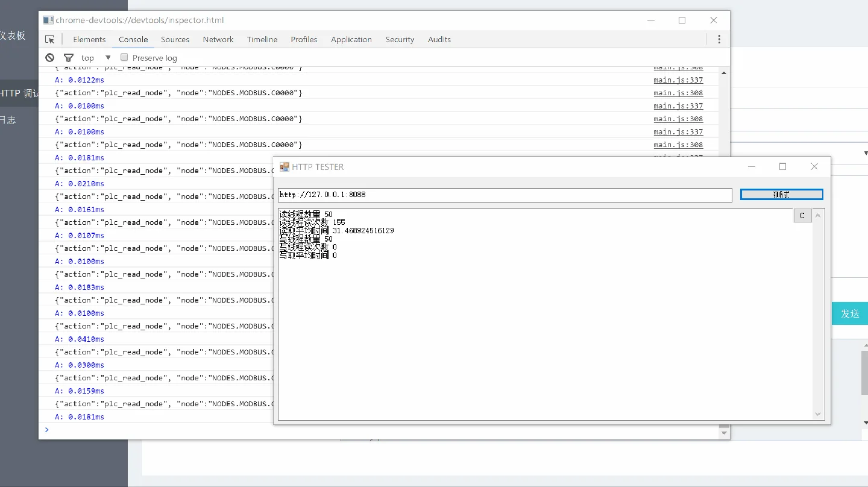Viewport: 868px width, 487px height.
Task: Switch to the Elements tab
Action: [x=89, y=39]
